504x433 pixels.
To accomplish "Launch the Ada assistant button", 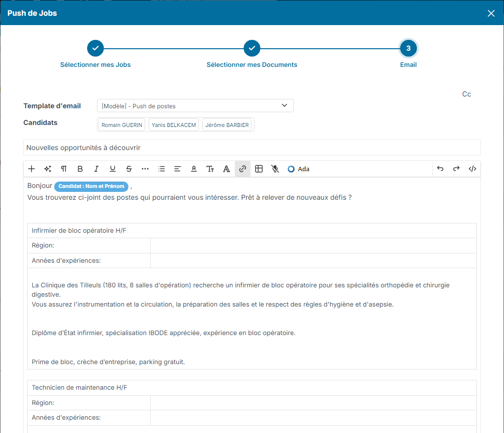I will [x=298, y=169].
